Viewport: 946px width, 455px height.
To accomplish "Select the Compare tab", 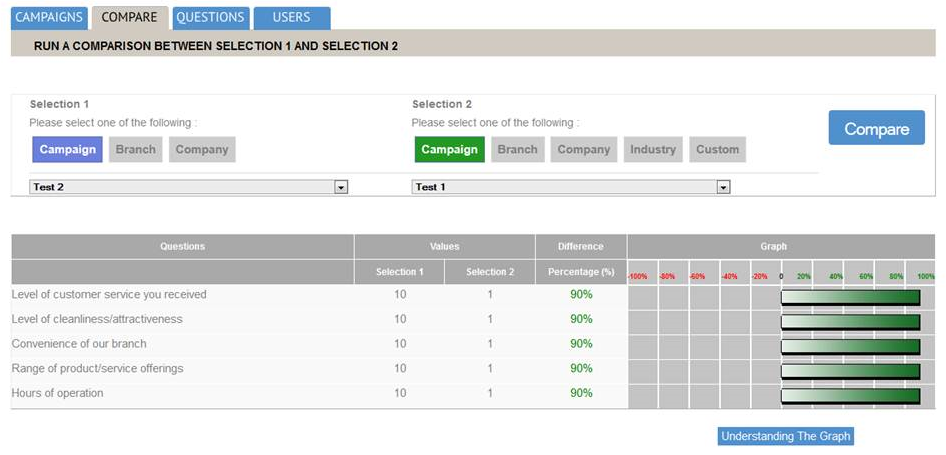I will (x=129, y=17).
